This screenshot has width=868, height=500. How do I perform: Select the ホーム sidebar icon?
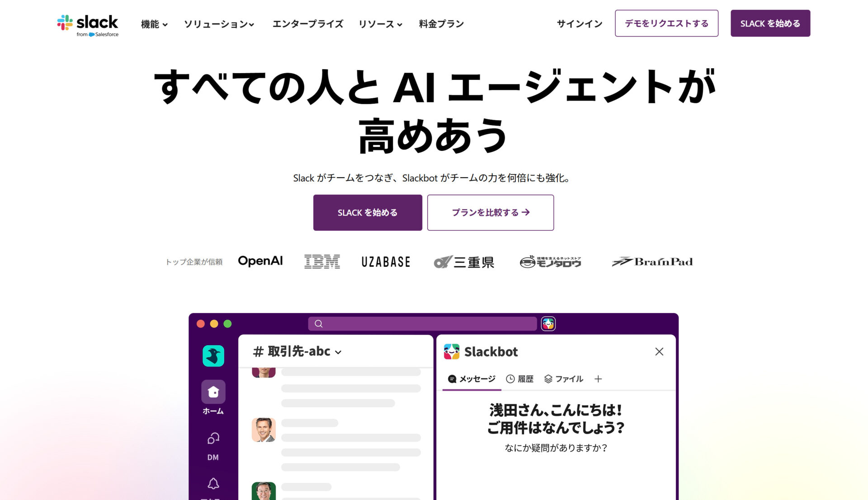click(213, 392)
